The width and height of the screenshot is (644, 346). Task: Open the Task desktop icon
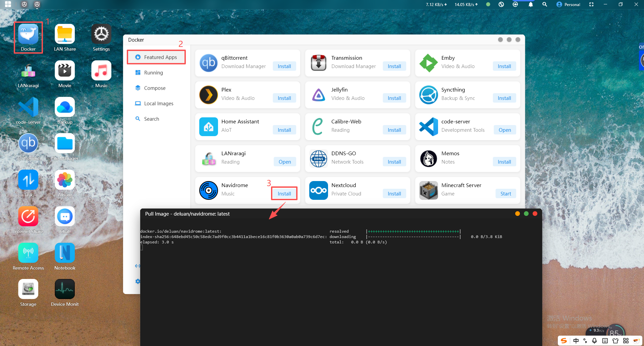point(28,180)
